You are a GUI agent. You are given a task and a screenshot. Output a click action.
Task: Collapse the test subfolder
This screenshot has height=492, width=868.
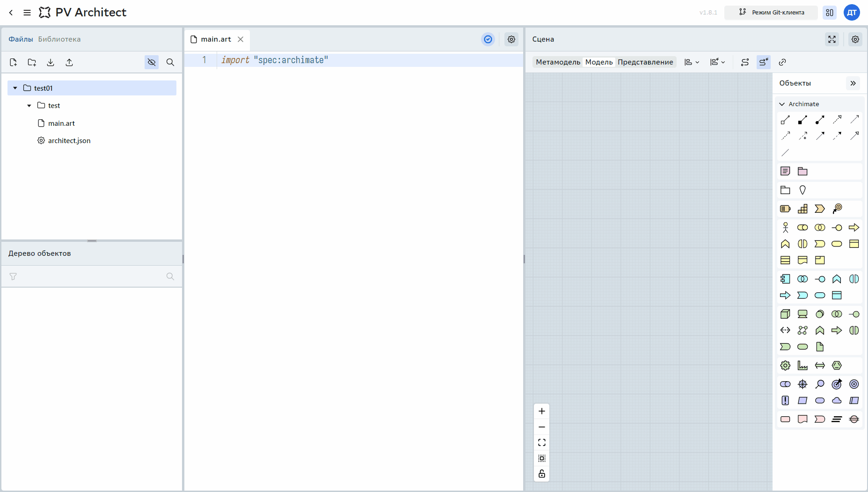29,106
